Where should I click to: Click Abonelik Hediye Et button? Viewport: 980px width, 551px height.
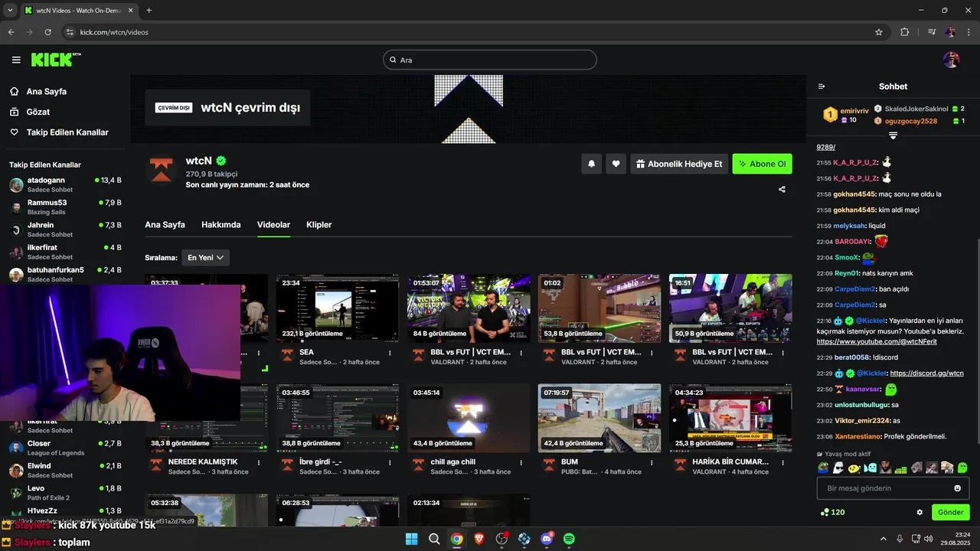tap(679, 164)
